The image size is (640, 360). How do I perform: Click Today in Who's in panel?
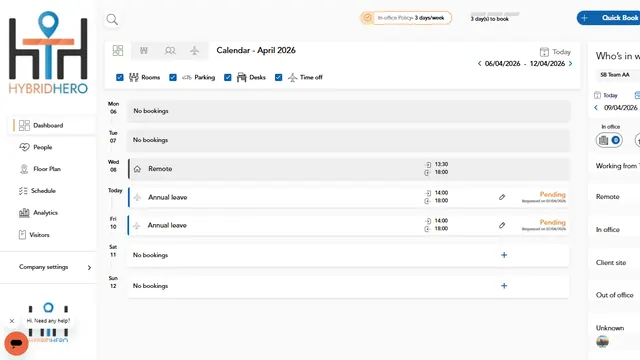(x=606, y=96)
